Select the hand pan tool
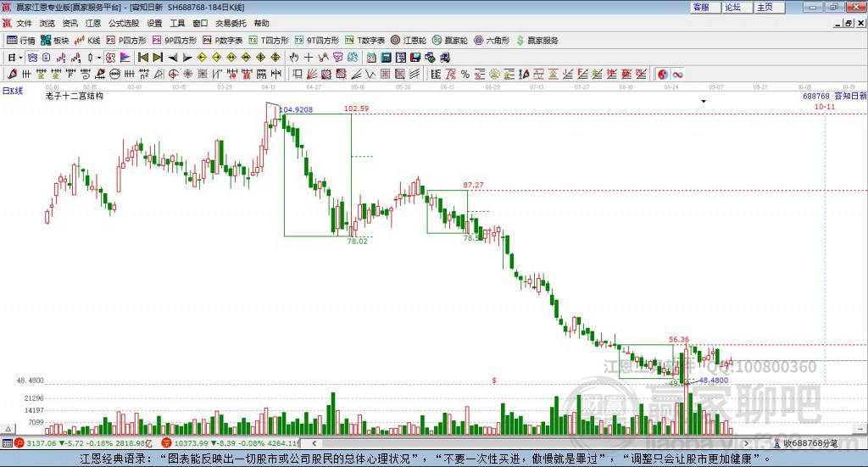Viewport: 868px width, 467px height. click(294, 58)
